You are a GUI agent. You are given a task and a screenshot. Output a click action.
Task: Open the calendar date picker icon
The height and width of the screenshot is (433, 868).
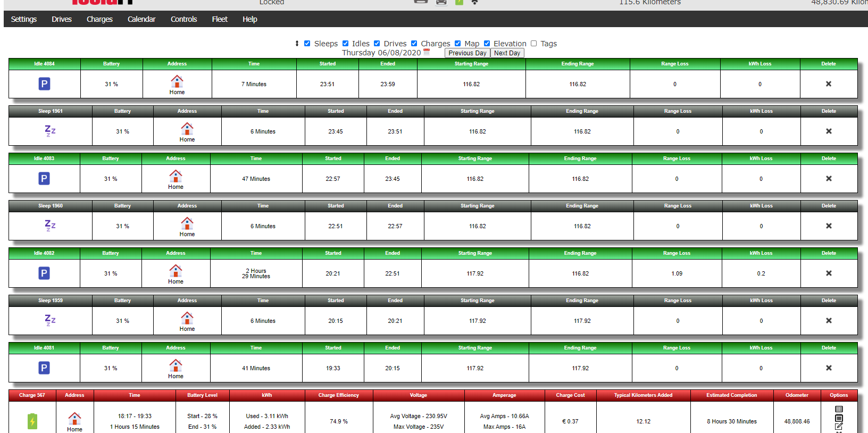pyautogui.click(x=427, y=52)
